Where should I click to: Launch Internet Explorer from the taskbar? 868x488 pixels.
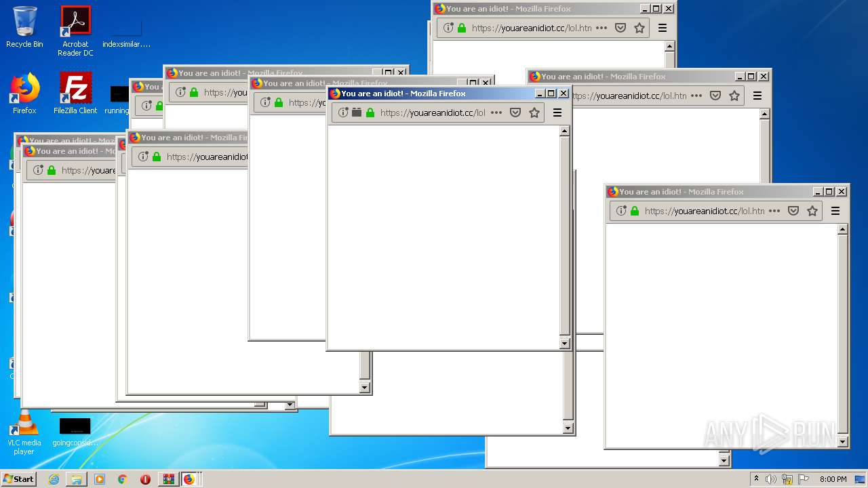click(54, 479)
